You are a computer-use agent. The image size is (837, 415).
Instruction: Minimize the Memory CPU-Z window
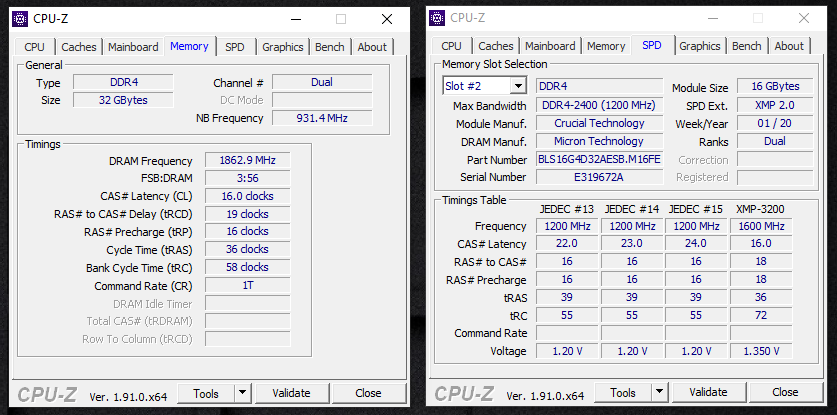point(296,19)
